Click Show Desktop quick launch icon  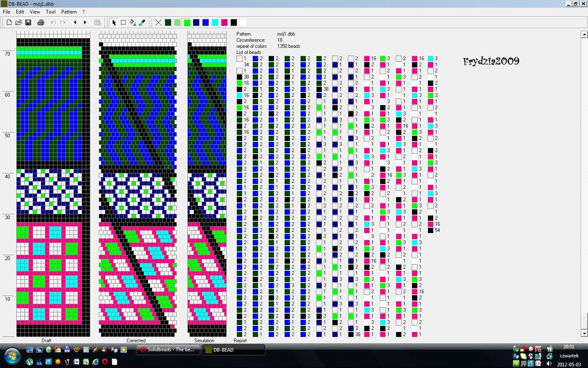click(x=30, y=350)
